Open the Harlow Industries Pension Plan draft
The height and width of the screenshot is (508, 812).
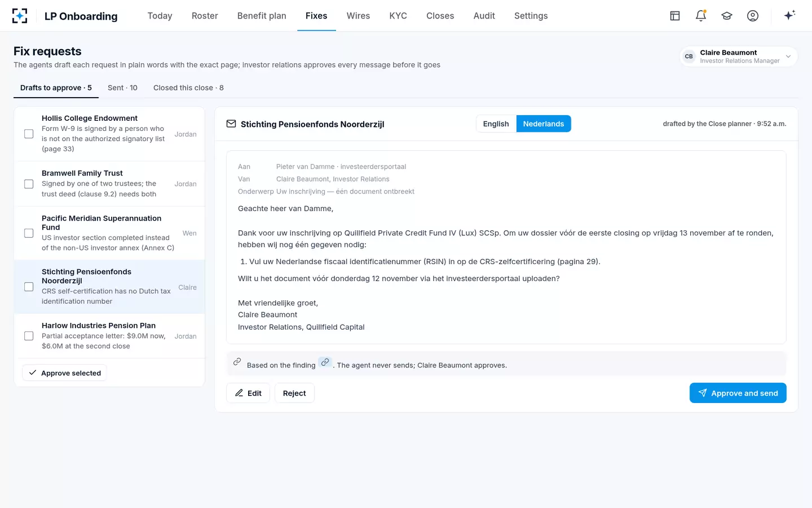(x=109, y=336)
